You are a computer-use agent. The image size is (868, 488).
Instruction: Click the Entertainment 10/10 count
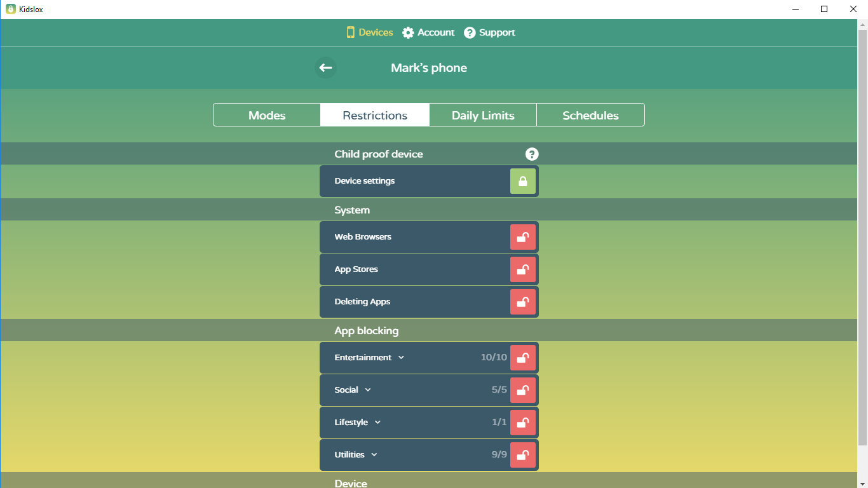[x=494, y=358]
